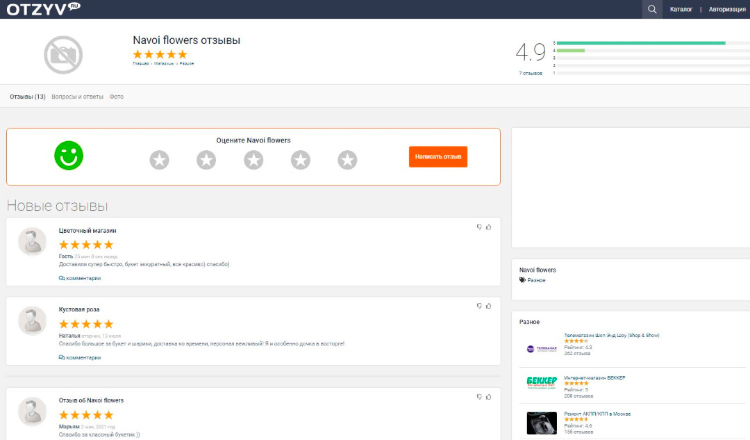
Task: Dislike the Кустовая роза review
Action: click(479, 306)
